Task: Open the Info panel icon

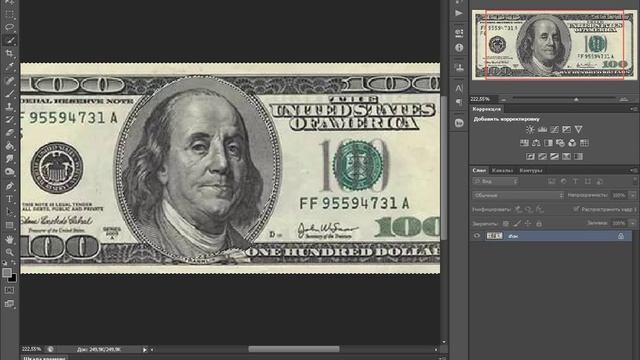Action: point(459,48)
